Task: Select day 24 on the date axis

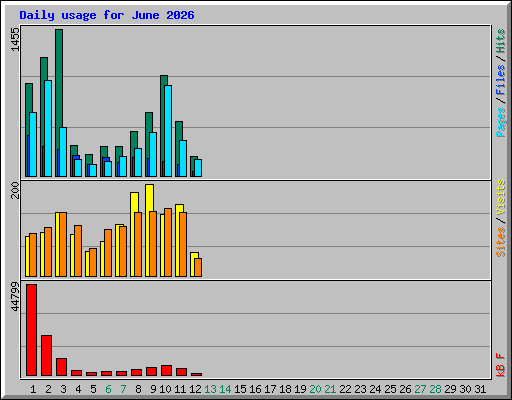Action: click(375, 389)
